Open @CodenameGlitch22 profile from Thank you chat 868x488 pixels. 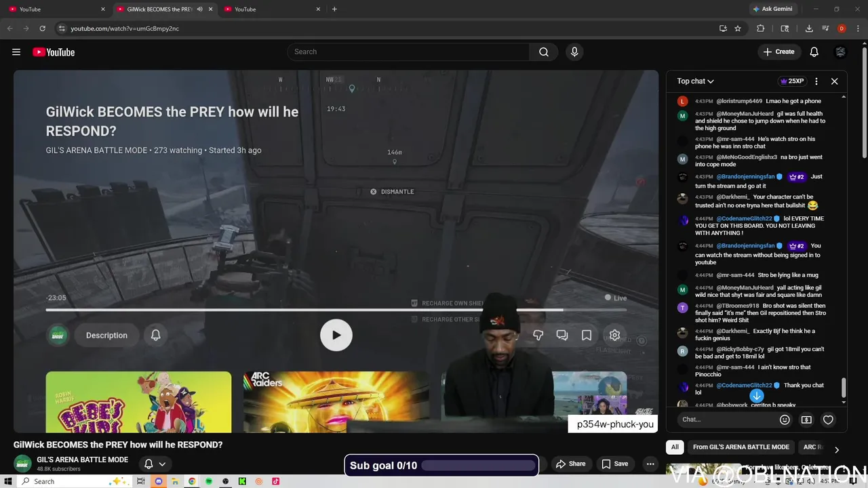[x=744, y=385]
